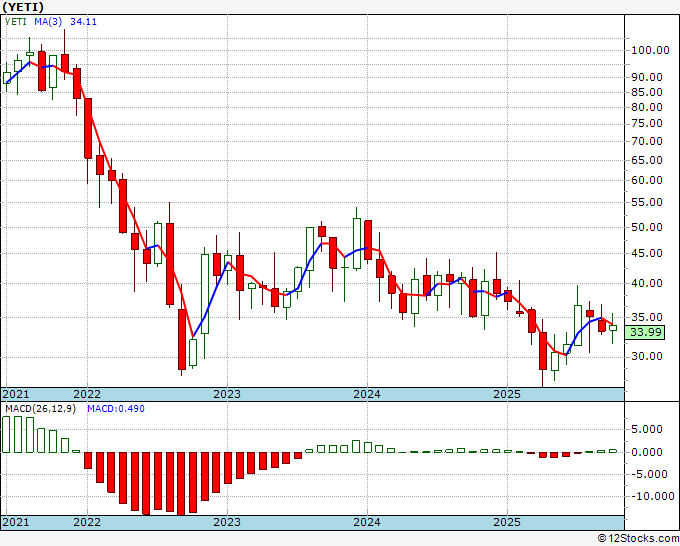The height and width of the screenshot is (546, 680).
Task: Click the 45.00 price axis label
Action: [x=647, y=253]
